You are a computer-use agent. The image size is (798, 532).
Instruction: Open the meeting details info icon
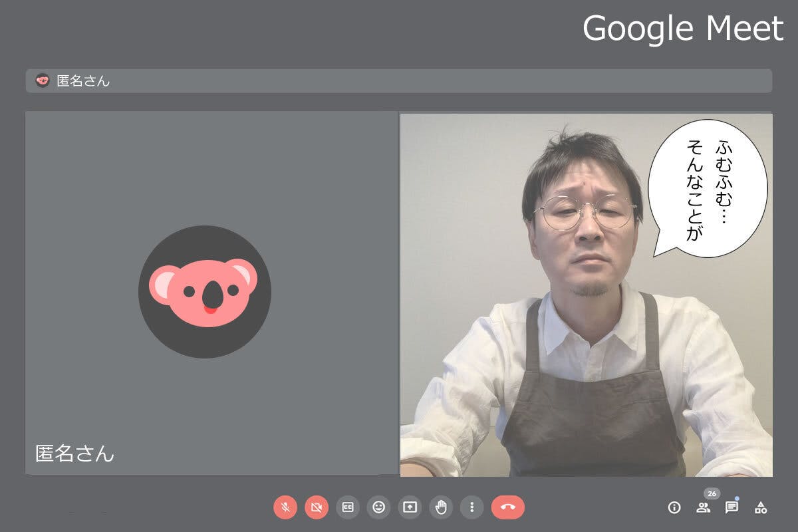(x=674, y=507)
